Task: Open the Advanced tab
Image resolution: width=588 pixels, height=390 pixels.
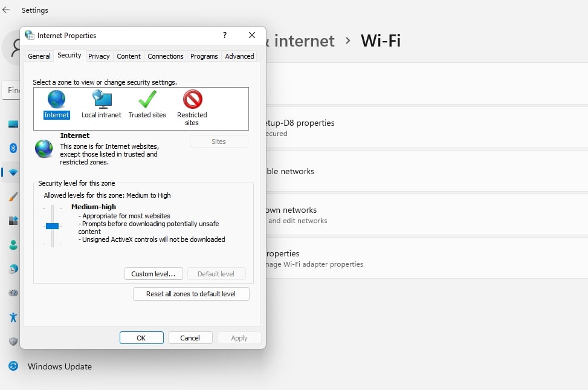Action: (x=239, y=56)
